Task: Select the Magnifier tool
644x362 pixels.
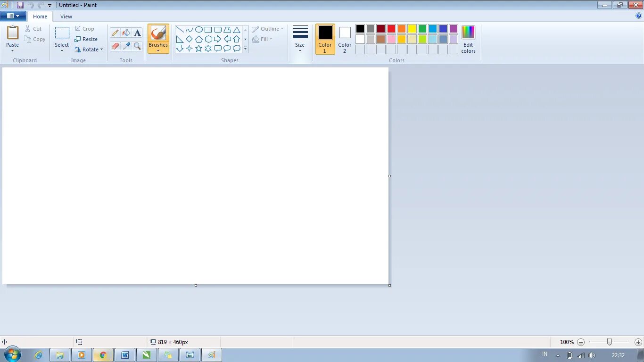Action: pyautogui.click(x=137, y=46)
